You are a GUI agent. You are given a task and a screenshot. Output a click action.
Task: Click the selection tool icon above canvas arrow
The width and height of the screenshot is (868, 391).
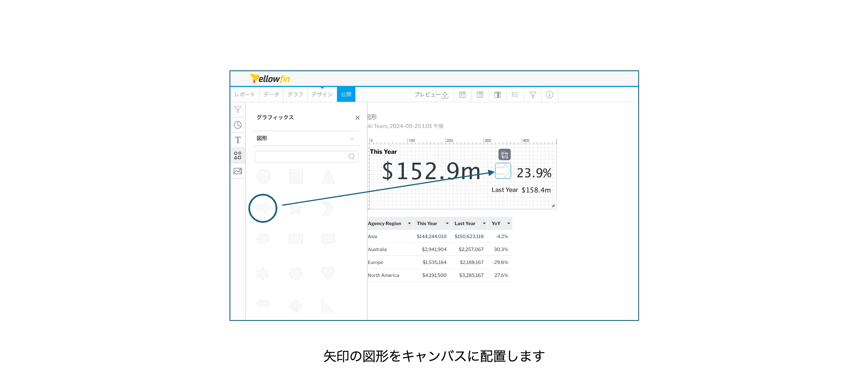[504, 155]
